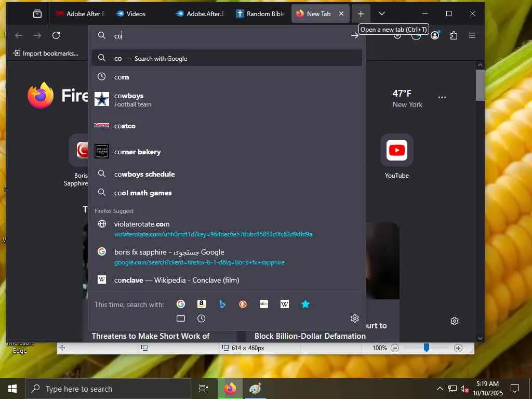The image size is (532, 399).
Task: Select the 'cool math games' search suggestion
Action: (227, 193)
